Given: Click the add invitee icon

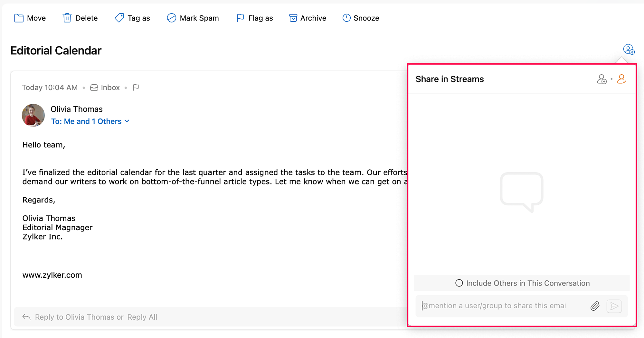Looking at the screenshot, I should (x=601, y=79).
